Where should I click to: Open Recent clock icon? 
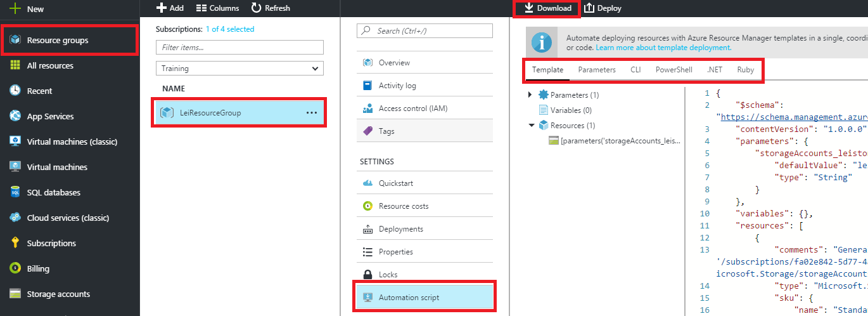click(15, 91)
